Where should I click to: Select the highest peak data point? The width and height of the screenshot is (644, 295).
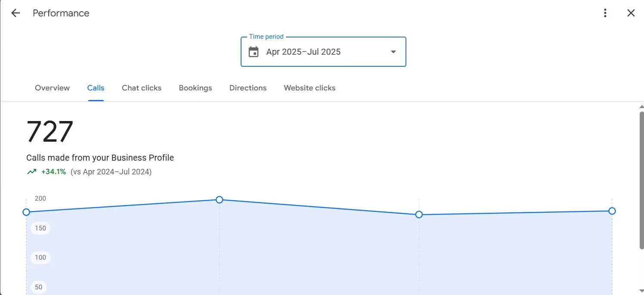point(219,199)
